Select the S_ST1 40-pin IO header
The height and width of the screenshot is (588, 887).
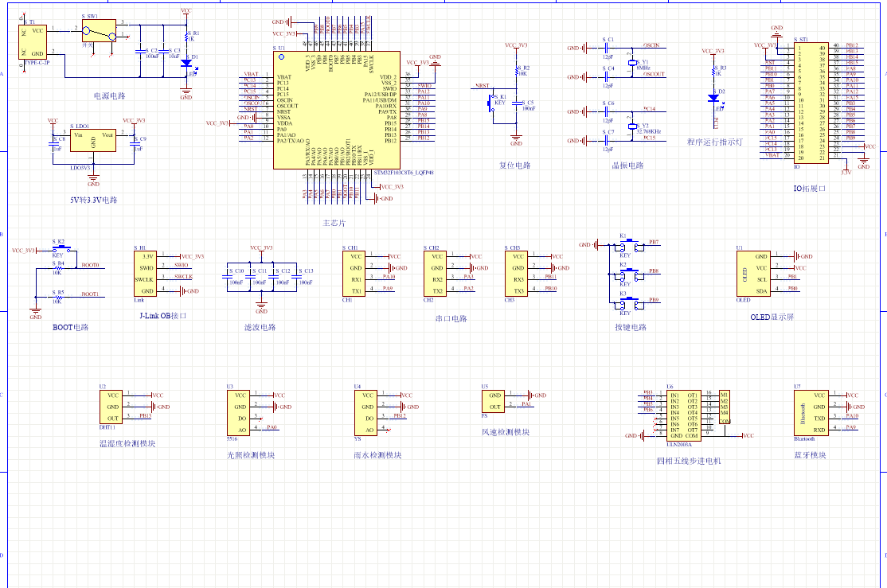coord(811,103)
